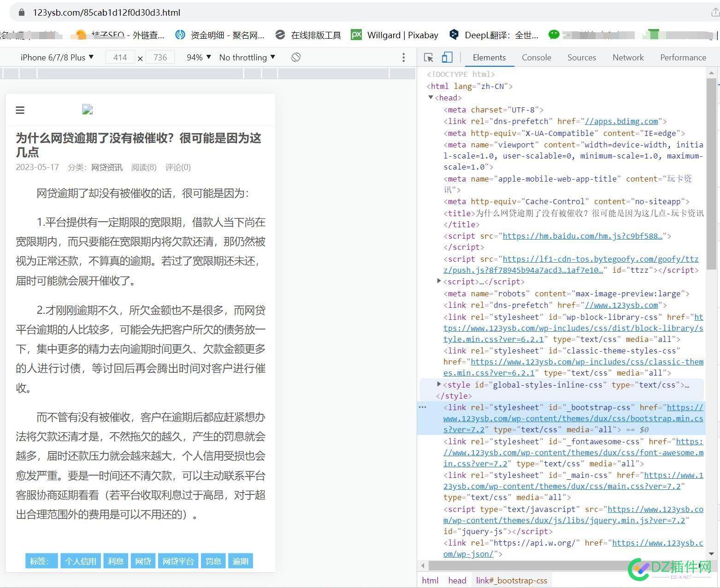This screenshot has height=588, width=720.
Task: Click the 网贷 tag
Action: [x=143, y=561]
